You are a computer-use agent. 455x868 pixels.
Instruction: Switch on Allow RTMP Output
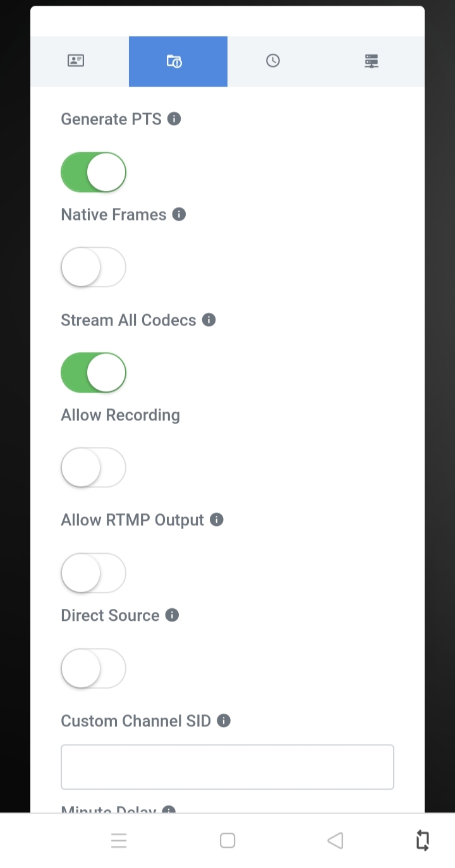tap(94, 573)
